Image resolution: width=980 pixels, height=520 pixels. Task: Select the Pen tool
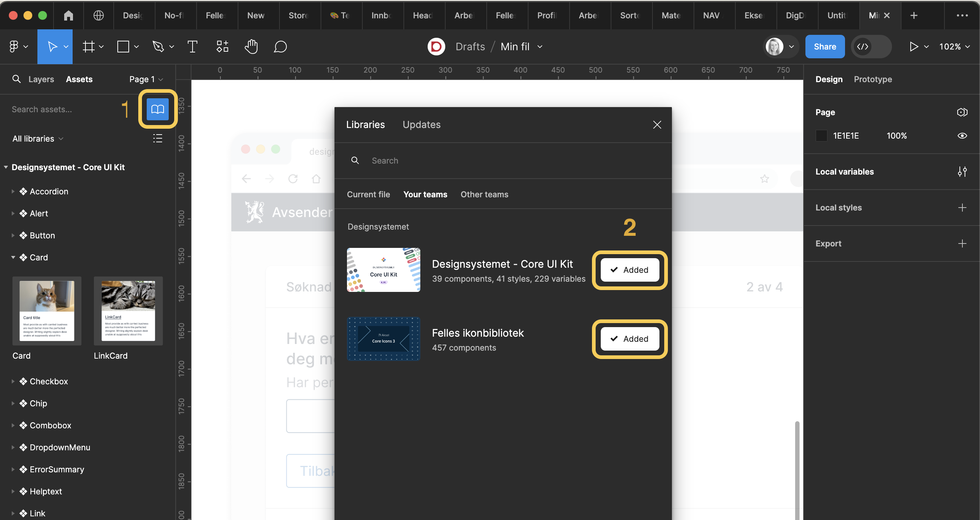[x=158, y=47]
